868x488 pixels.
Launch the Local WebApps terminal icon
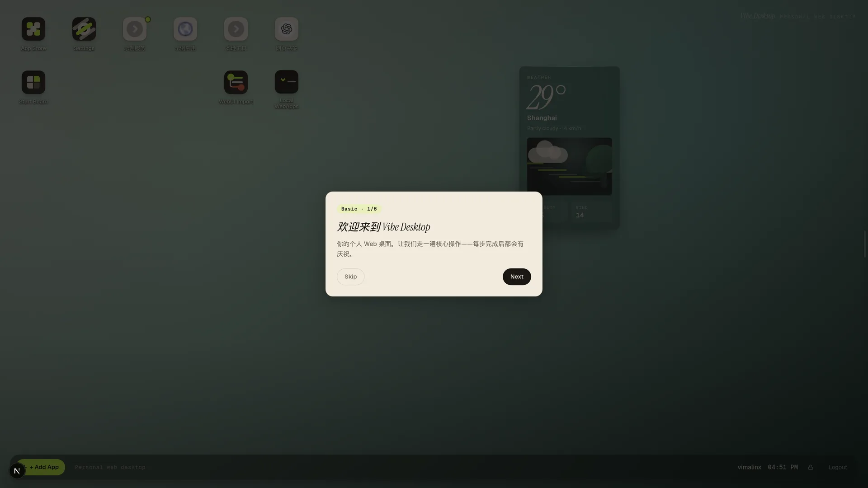coord(287,82)
